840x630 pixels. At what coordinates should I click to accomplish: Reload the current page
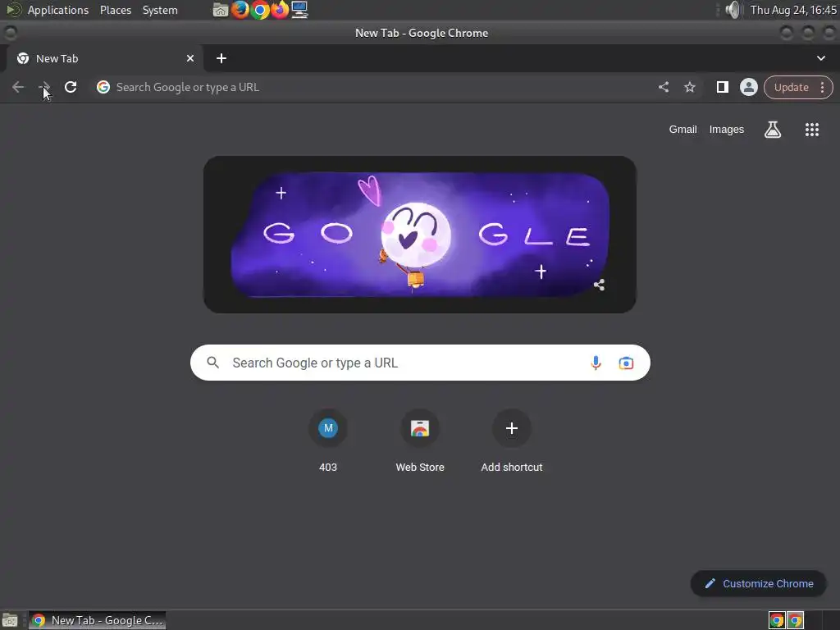coord(71,87)
